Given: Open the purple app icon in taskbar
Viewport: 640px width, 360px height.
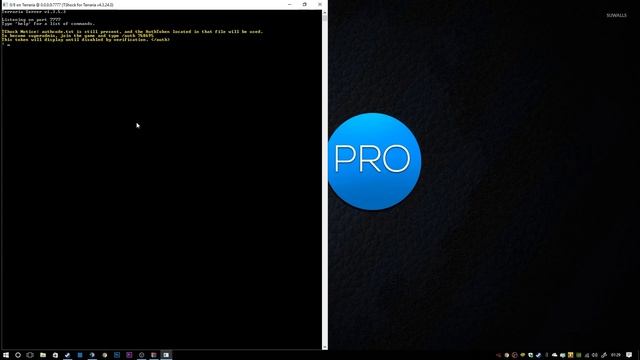Looking at the screenshot, I should click(x=129, y=355).
